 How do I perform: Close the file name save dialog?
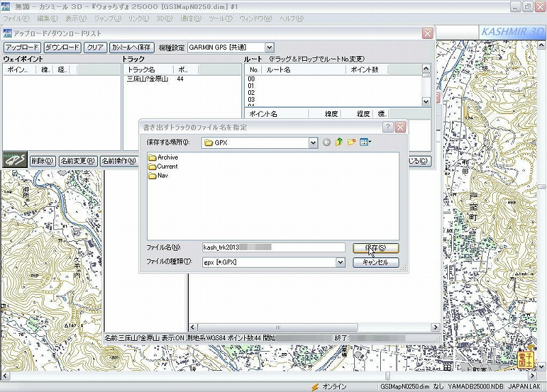[401, 127]
